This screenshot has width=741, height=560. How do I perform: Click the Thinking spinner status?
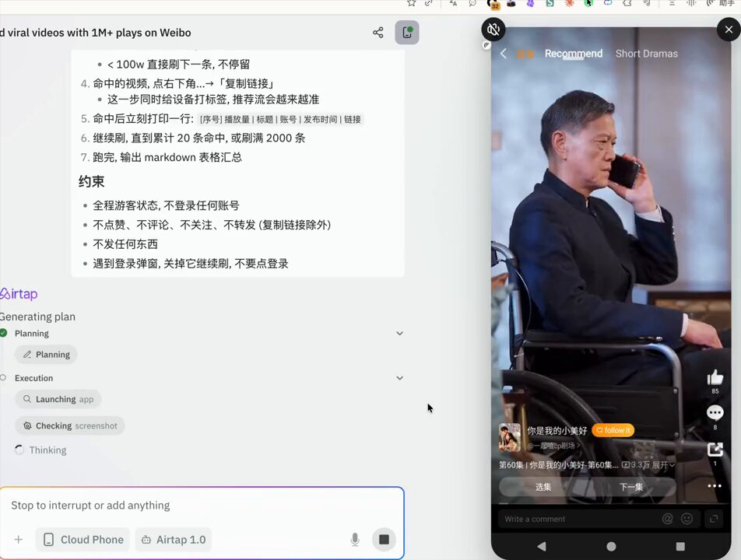40,450
